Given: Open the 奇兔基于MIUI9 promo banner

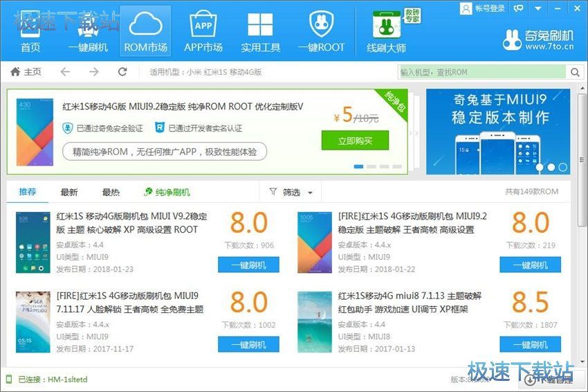Looking at the screenshot, I should click(x=498, y=132).
